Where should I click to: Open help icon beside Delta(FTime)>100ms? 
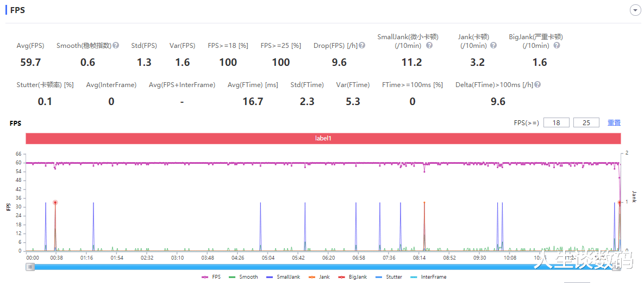[537, 85]
